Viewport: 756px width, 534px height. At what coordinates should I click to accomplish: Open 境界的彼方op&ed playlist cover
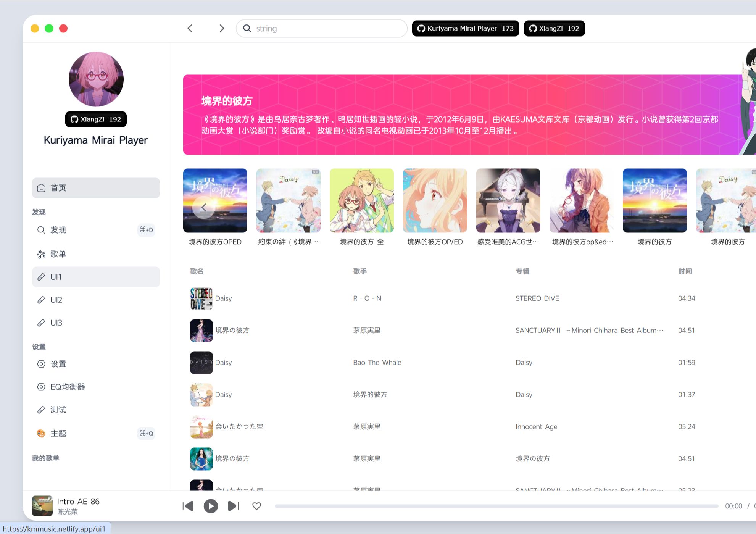[582, 200]
